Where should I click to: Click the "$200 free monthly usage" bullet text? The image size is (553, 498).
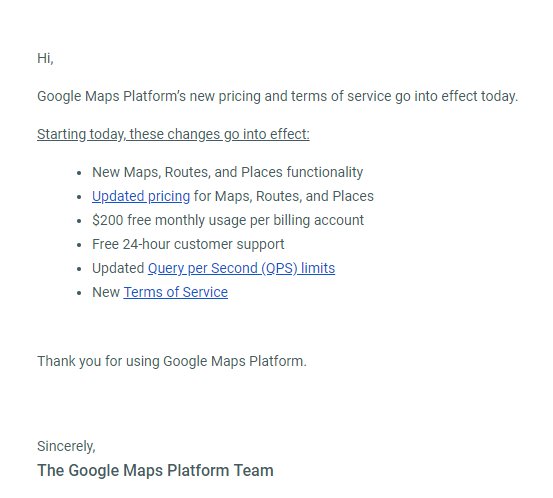pos(228,220)
